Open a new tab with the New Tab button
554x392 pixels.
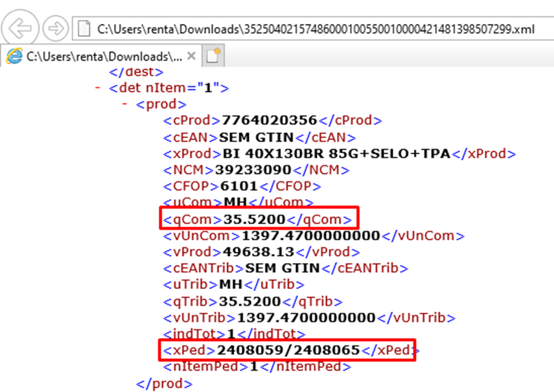pos(214,56)
